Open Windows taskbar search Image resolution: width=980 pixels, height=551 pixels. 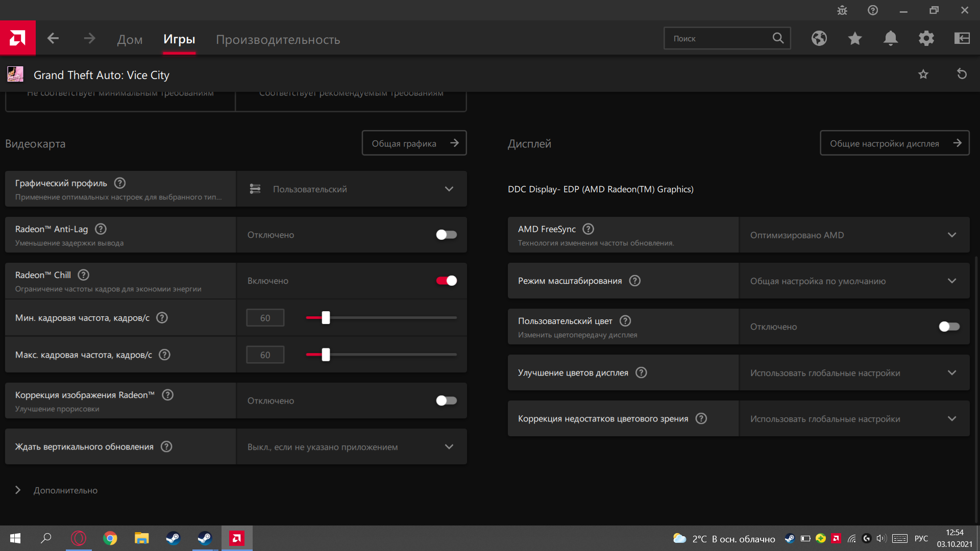46,538
